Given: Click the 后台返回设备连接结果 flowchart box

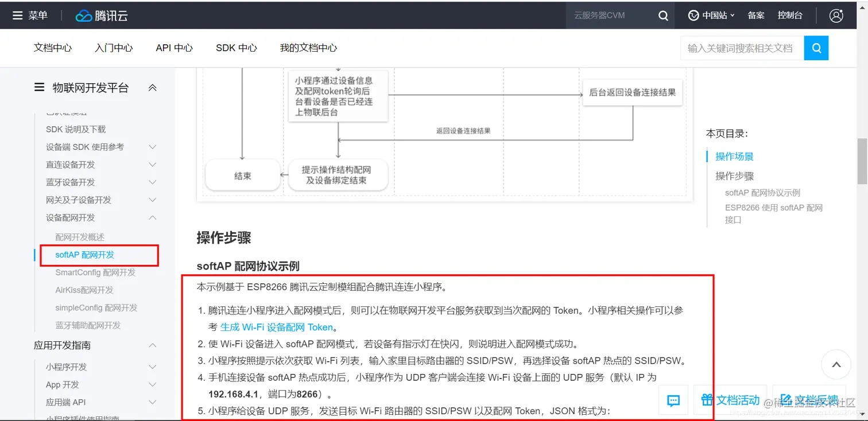Looking at the screenshot, I should (632, 92).
